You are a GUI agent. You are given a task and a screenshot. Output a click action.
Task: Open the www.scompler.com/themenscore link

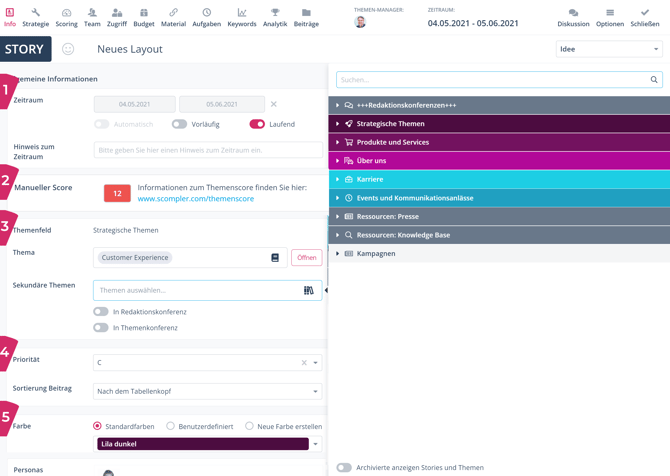[x=195, y=199]
